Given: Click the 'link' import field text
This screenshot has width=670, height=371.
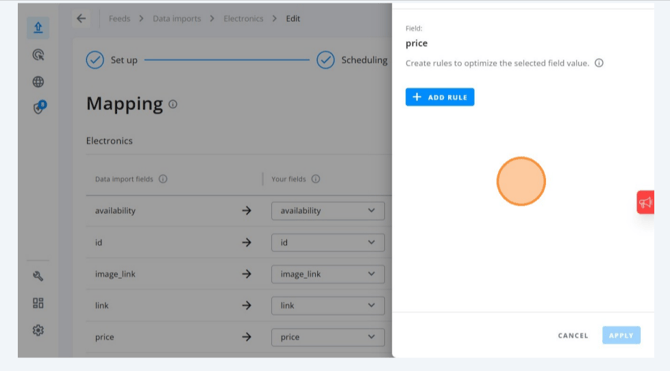Looking at the screenshot, I should [x=102, y=305].
